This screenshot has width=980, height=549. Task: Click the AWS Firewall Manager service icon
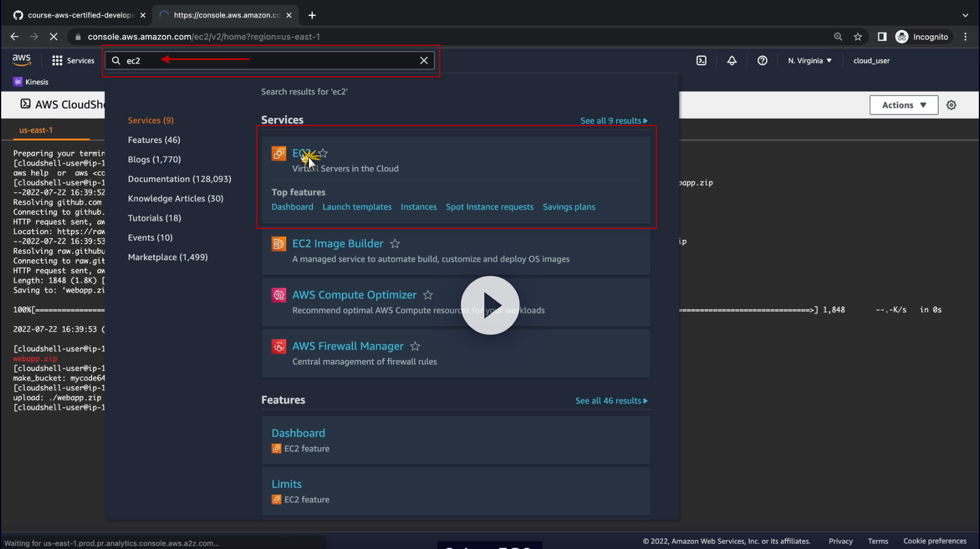click(279, 347)
